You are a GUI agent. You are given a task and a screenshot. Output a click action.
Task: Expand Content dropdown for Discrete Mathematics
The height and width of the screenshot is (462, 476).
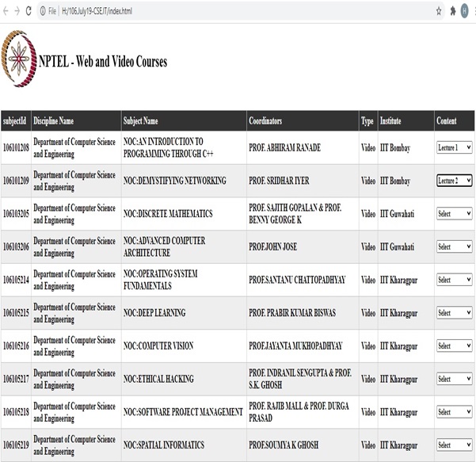tap(454, 214)
